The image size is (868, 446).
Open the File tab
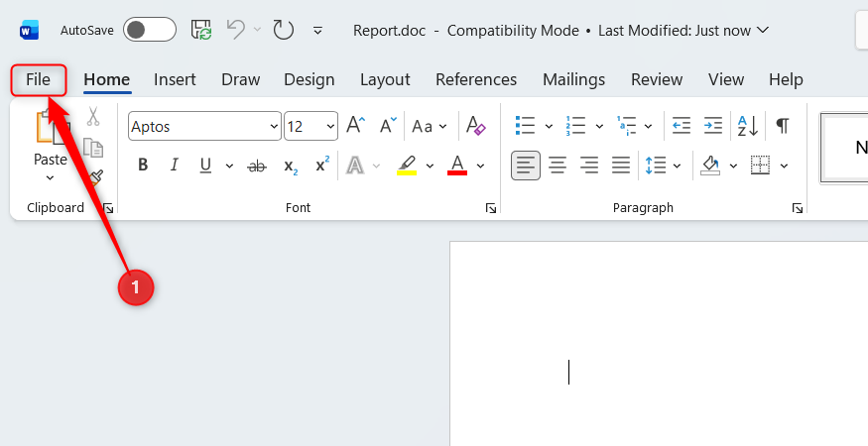pyautogui.click(x=39, y=79)
